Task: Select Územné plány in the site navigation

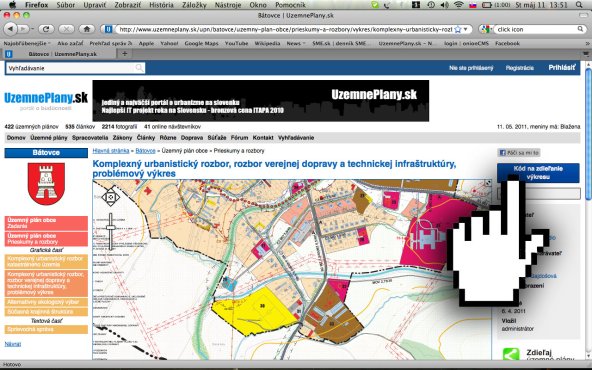Action: tap(49, 138)
